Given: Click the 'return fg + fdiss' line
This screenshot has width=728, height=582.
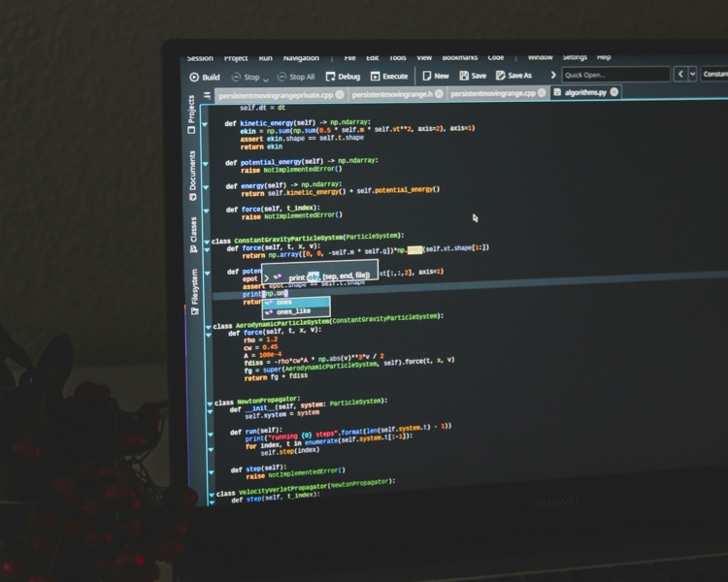Looking at the screenshot, I should 276,377.
